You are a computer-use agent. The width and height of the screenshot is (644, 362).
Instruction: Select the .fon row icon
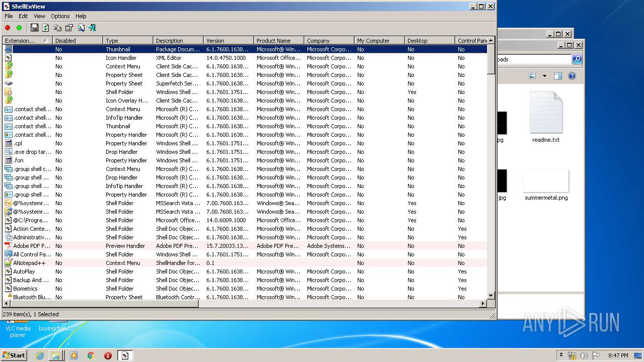9,160
